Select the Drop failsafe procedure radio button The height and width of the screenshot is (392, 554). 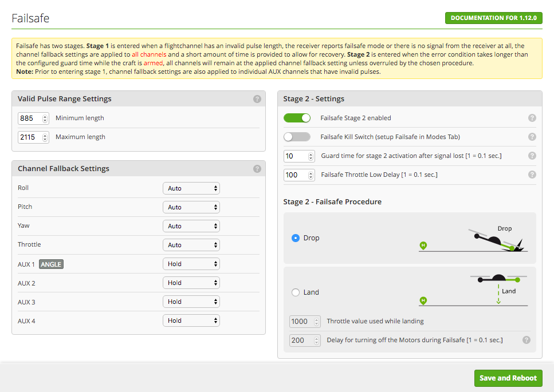[x=296, y=238]
